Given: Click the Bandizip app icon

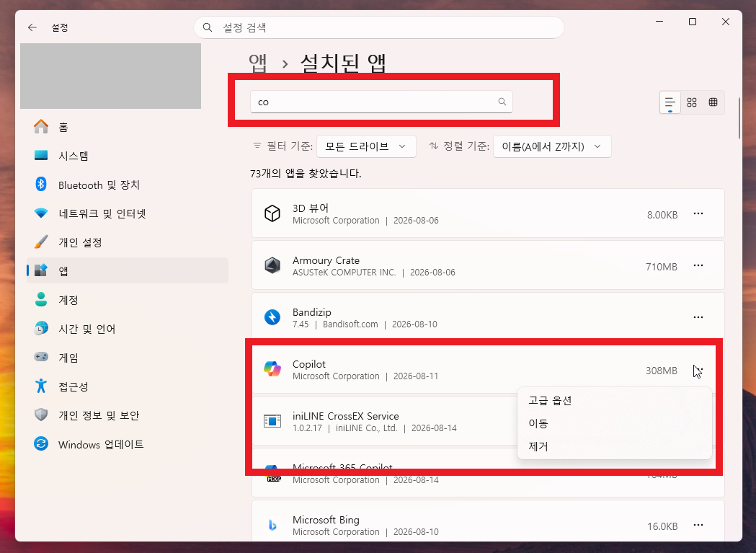Looking at the screenshot, I should [x=272, y=317].
